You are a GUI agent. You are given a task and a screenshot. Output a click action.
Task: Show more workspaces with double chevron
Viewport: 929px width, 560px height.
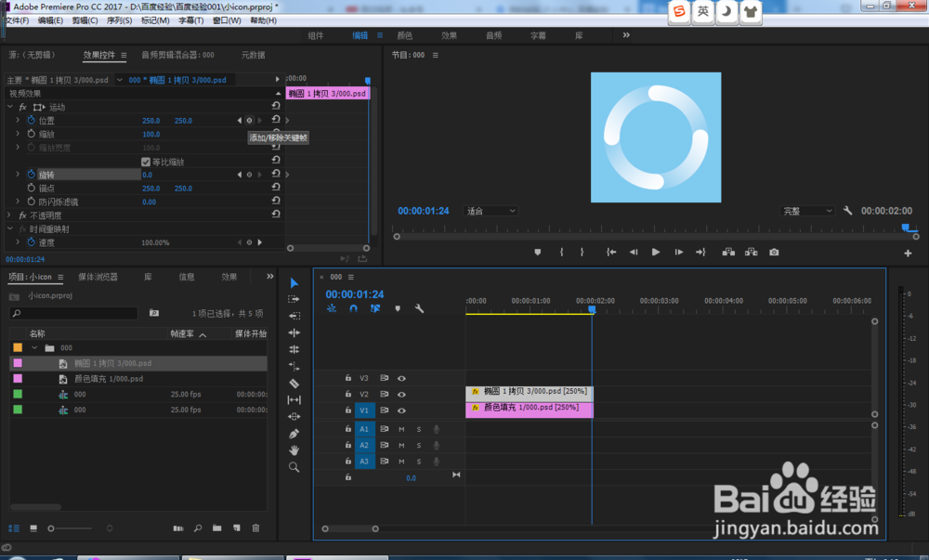click(x=626, y=35)
